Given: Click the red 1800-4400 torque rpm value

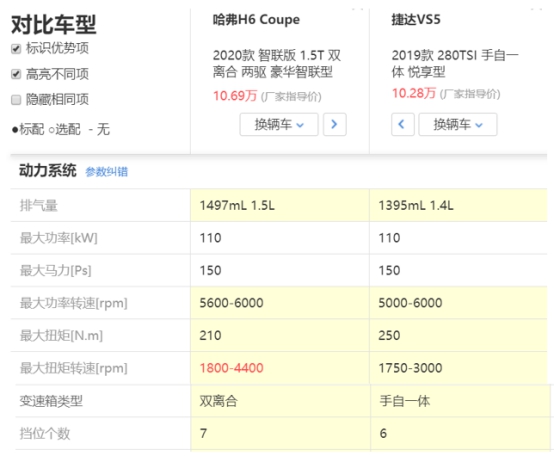Looking at the screenshot, I should (231, 368).
